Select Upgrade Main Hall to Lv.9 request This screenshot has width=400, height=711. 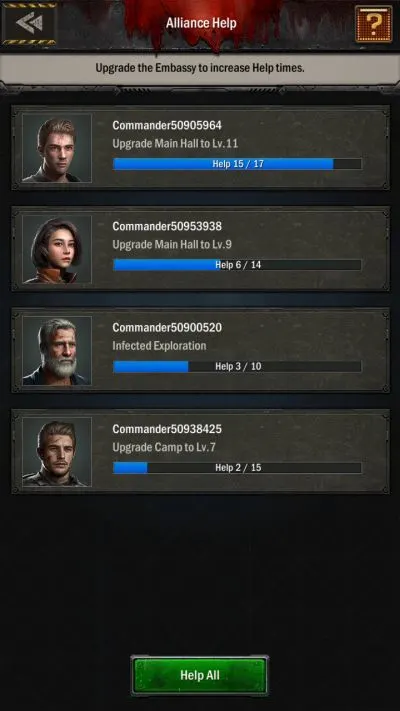(172, 245)
